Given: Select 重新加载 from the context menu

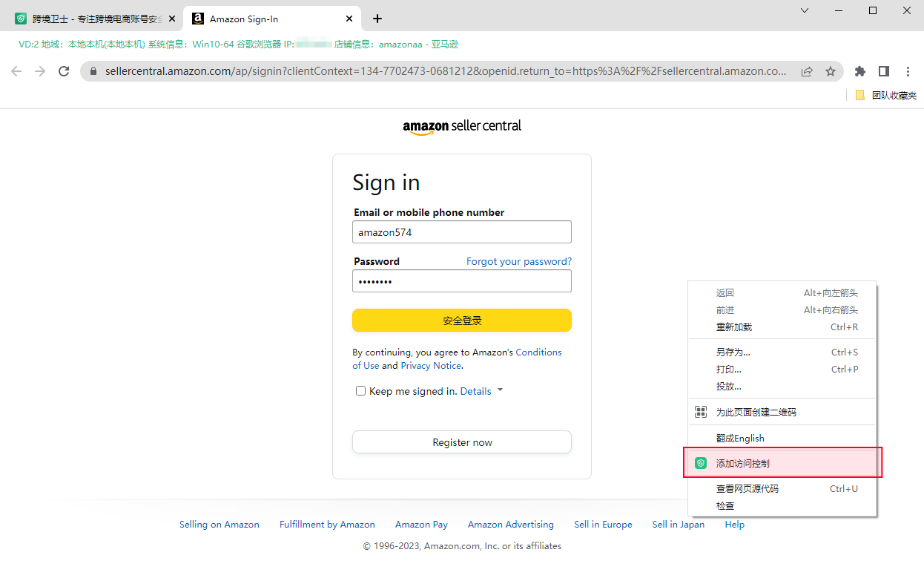Looking at the screenshot, I should click(782, 327).
